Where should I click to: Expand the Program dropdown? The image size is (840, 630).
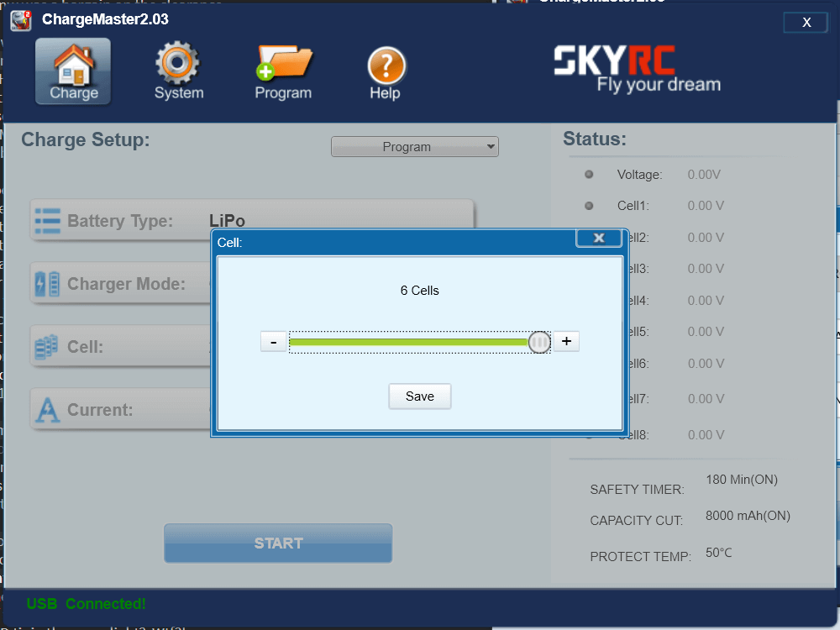coord(414,147)
